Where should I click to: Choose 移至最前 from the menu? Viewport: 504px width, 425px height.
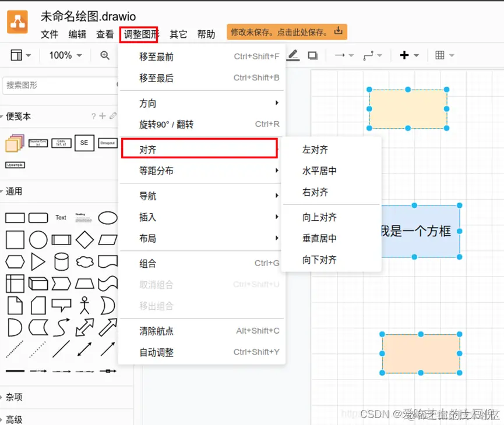pyautogui.click(x=202, y=56)
